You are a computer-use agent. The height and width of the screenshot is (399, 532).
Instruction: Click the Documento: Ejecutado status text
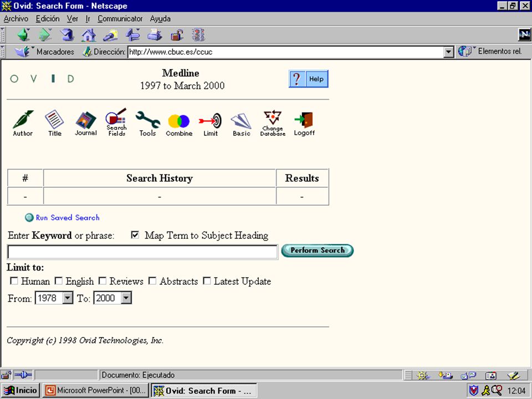tap(138, 375)
